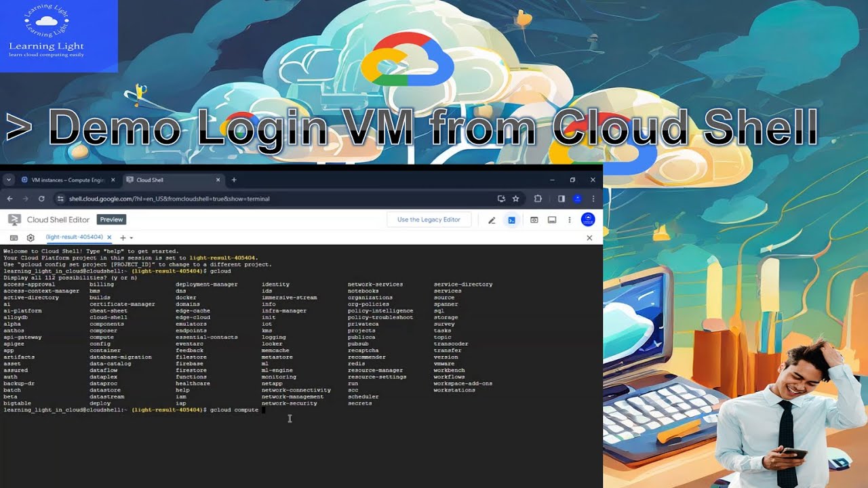Click 'Display all 112 possibilities' prompt line
Screen dimensions: 868x488
[x=71, y=278]
